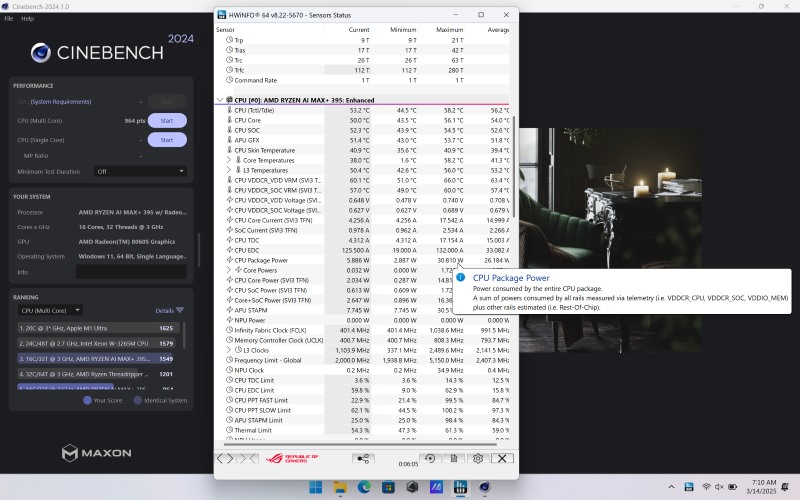Select Infinity Fabric Clock (FCLK) row
Screen dimensions: 800x500
point(362,330)
